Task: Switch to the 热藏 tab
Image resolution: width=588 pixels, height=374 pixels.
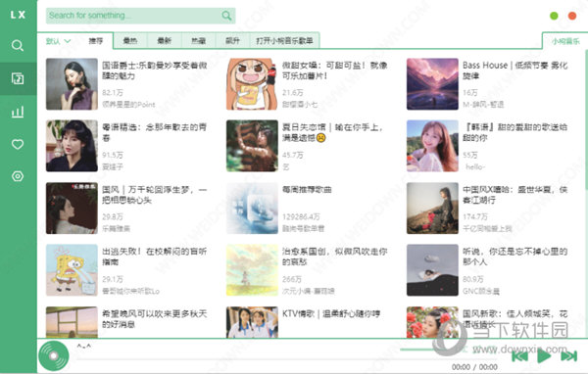Action: (198, 41)
